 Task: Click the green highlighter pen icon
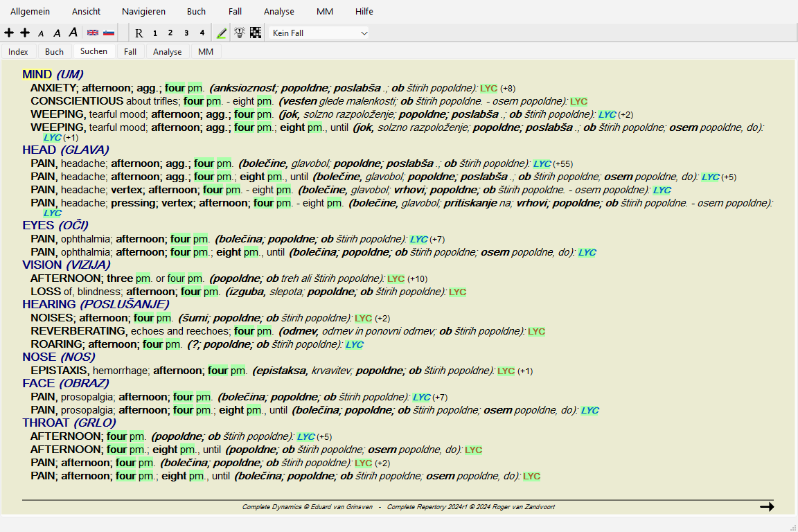[x=222, y=33]
